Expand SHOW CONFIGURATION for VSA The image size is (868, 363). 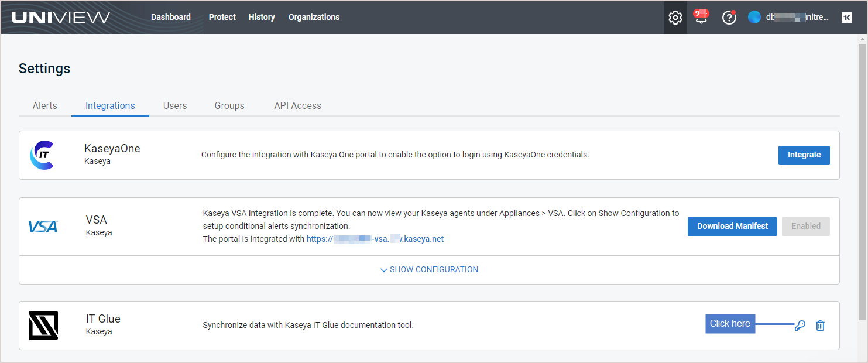point(430,270)
